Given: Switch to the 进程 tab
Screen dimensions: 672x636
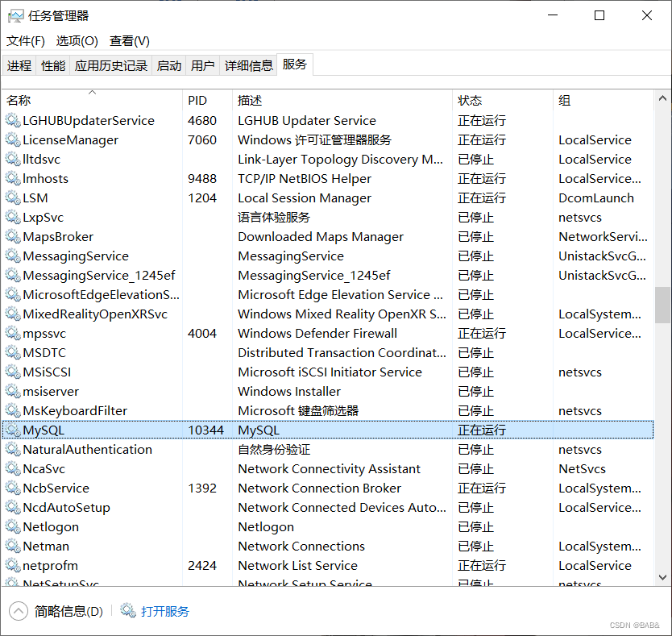Looking at the screenshot, I should click(19, 65).
